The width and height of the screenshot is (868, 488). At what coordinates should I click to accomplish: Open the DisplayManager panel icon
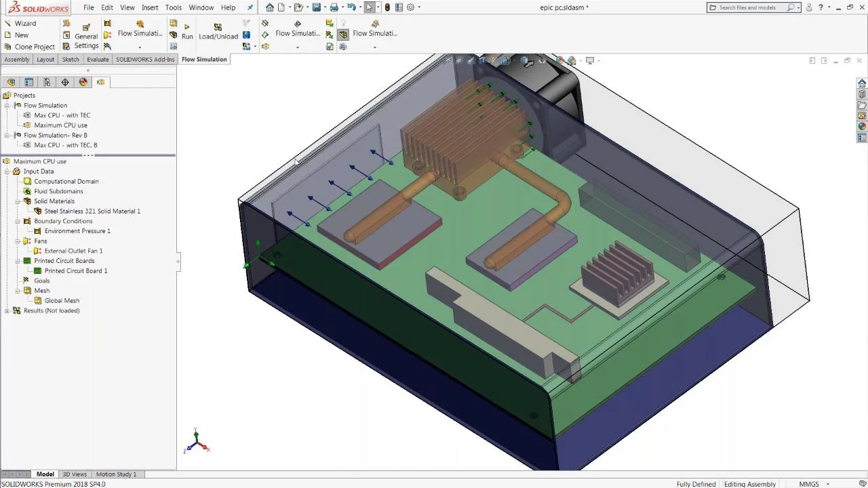coord(83,82)
